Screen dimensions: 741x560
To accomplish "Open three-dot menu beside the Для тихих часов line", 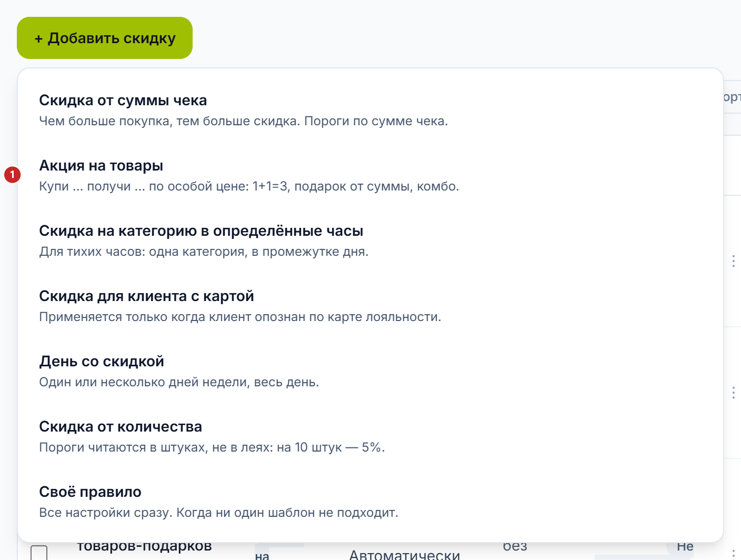I will 733,261.
